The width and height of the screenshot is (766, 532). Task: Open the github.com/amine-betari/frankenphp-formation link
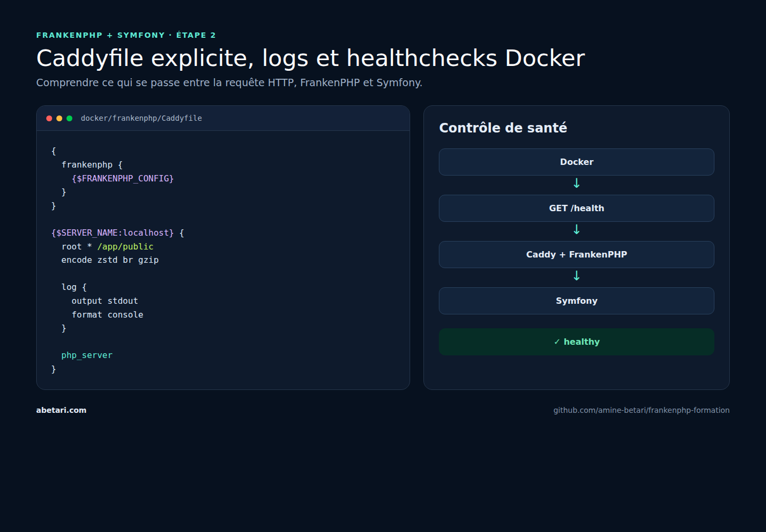(642, 410)
